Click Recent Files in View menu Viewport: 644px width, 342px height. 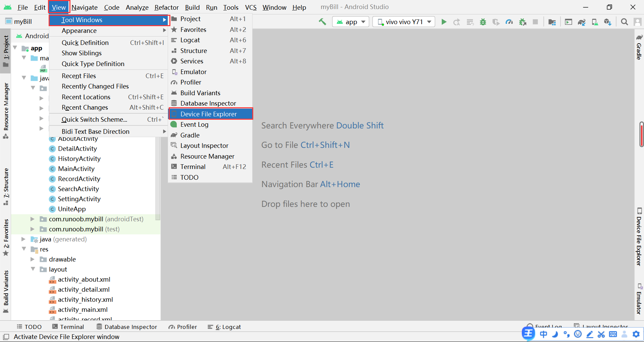pos(108,76)
